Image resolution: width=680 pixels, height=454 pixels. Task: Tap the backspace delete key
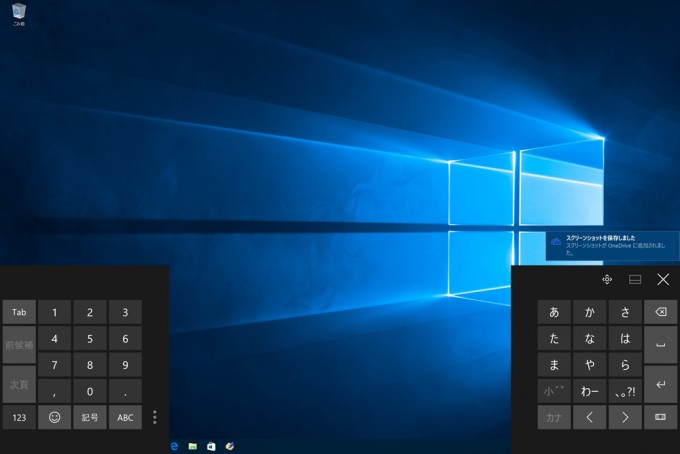pyautogui.click(x=660, y=312)
